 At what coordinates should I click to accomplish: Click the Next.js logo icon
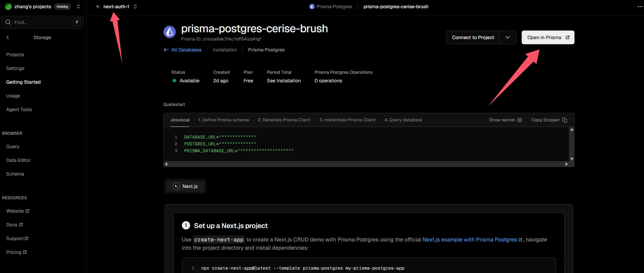[176, 186]
